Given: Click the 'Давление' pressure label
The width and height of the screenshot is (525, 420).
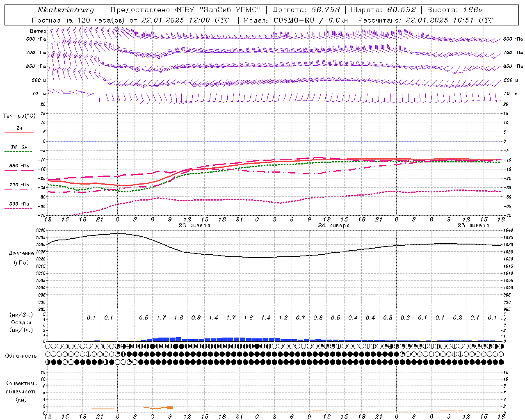Looking at the screenshot, I should click(x=21, y=253).
